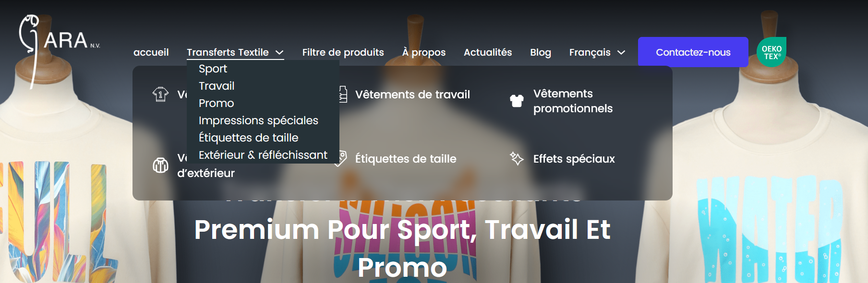Screen dimensions: 868x283
Task: Click the white t-shirt promotional icon
Action: coord(517,101)
